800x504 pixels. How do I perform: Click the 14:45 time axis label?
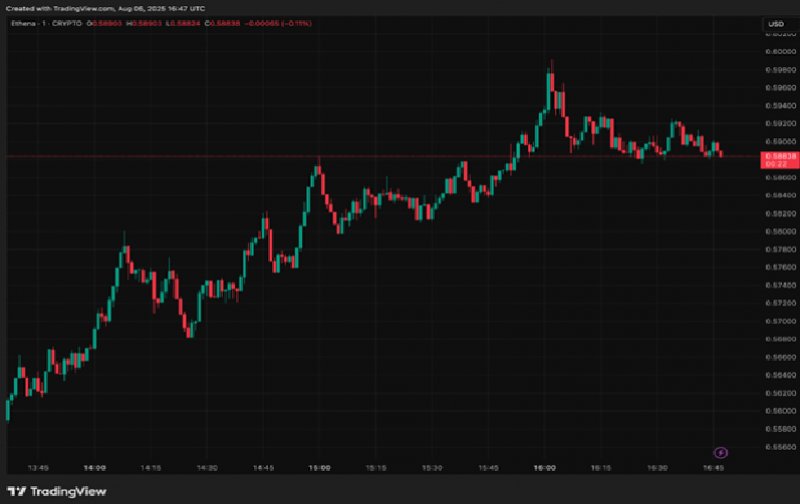coord(263,468)
